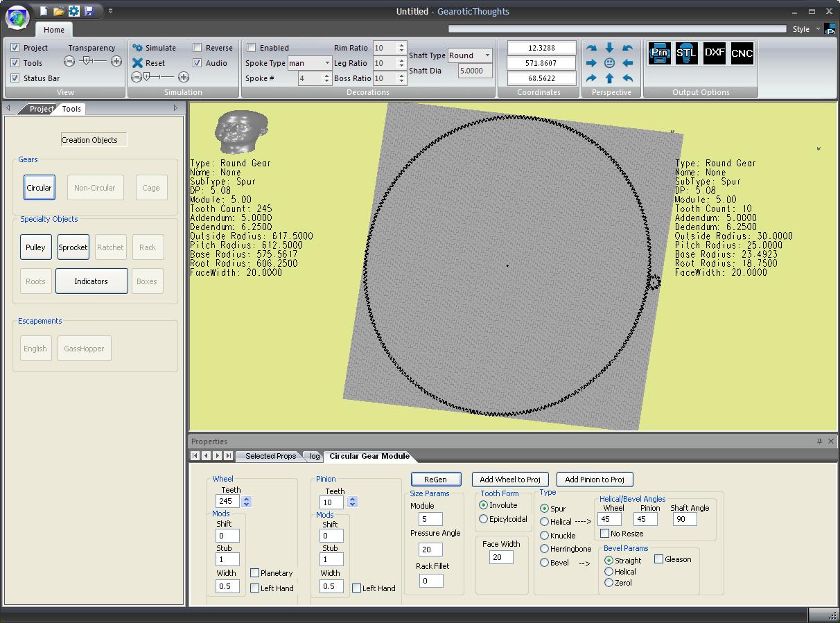
Task: Click the Transparency slider handle
Action: tap(86, 61)
